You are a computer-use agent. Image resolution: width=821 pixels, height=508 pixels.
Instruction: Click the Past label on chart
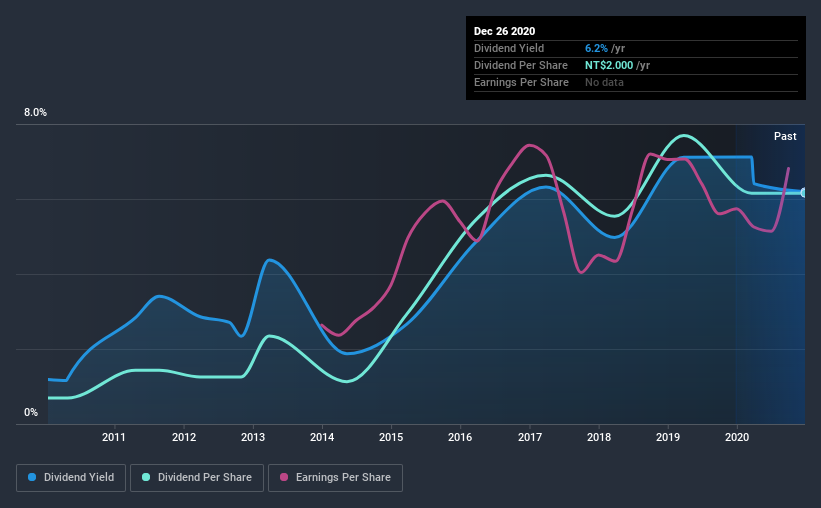pos(785,137)
